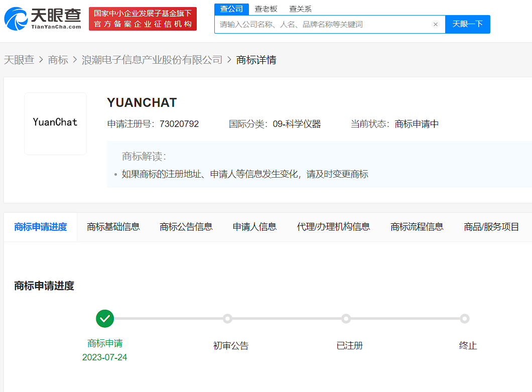
Task: Switch to 代理/办理机构信息 tab
Action: click(x=333, y=227)
